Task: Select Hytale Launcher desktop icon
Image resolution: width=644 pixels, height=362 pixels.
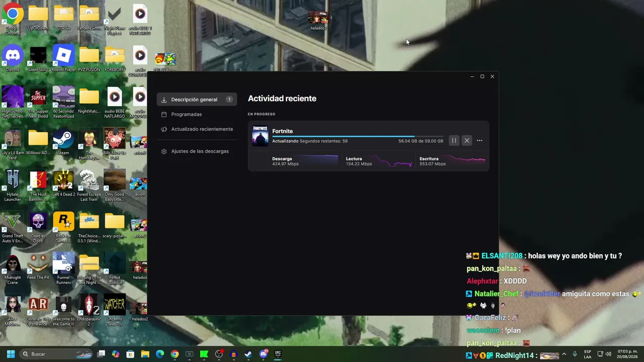Action: 13,186
